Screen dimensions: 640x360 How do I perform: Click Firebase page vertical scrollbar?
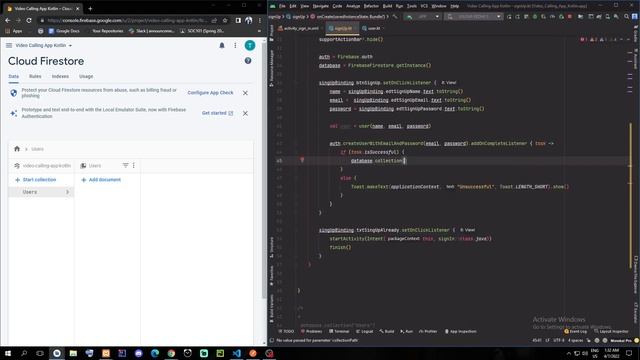(264, 171)
